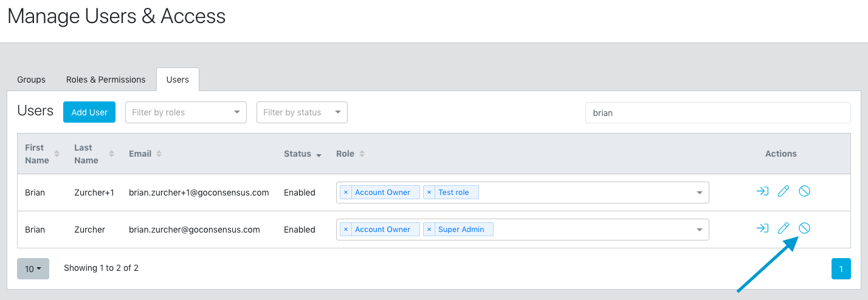Go to page 1 of results

click(841, 268)
